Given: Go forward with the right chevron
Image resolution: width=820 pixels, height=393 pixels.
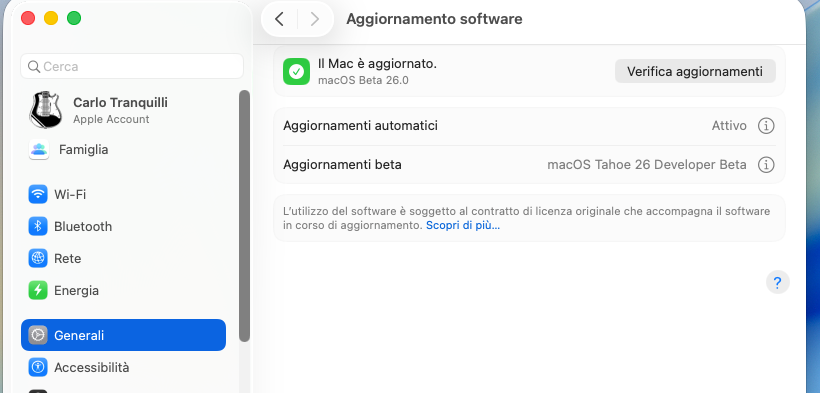Looking at the screenshot, I should point(315,19).
